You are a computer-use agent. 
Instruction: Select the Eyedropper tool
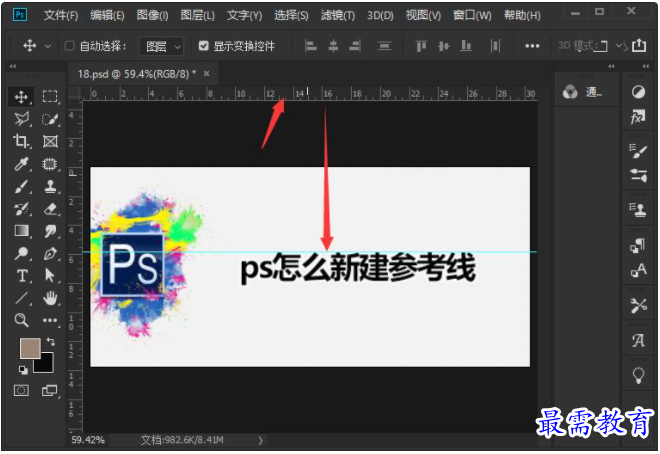click(x=21, y=164)
